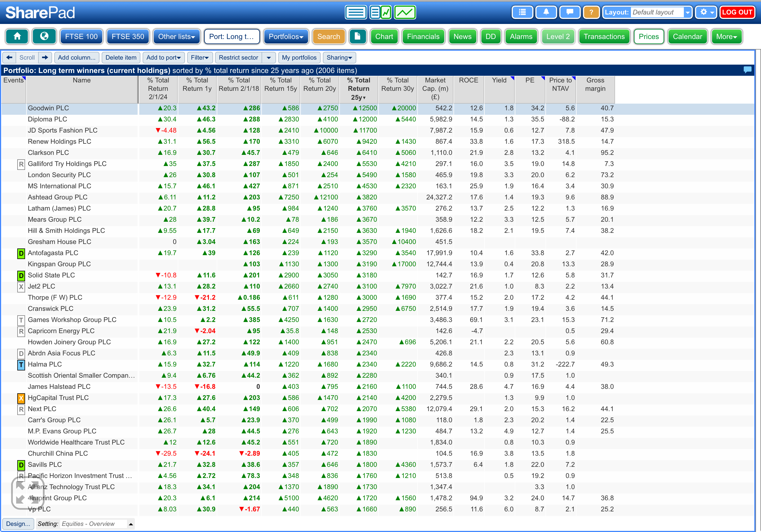The image size is (761, 532).
Task: Open the settings gear dropdown
Action: coord(706,13)
